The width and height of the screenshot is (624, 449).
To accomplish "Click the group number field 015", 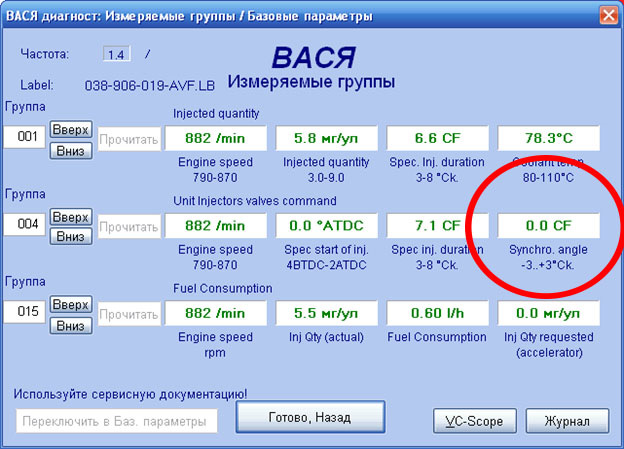I will coord(25,311).
